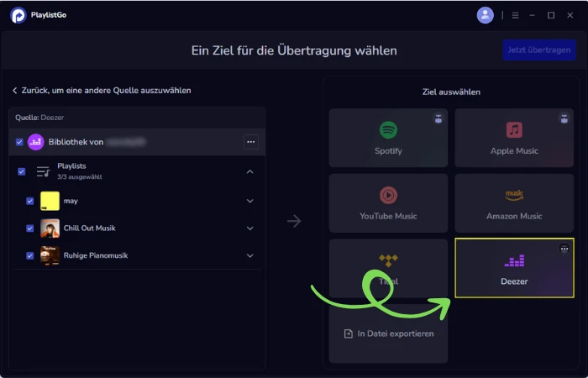The width and height of the screenshot is (588, 378).
Task: Select YouTube Music as destination
Action: point(388,203)
